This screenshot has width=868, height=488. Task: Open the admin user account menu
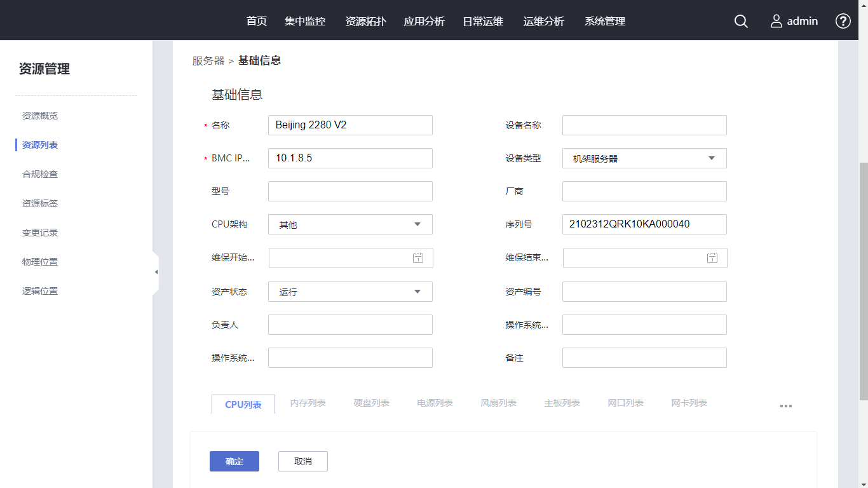794,21
